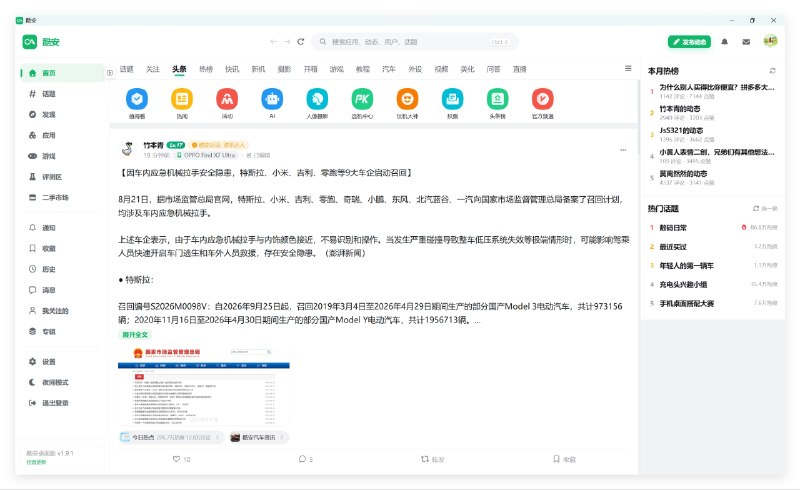
Task: Open the 专辑 stack sidebar item
Action: (61, 332)
